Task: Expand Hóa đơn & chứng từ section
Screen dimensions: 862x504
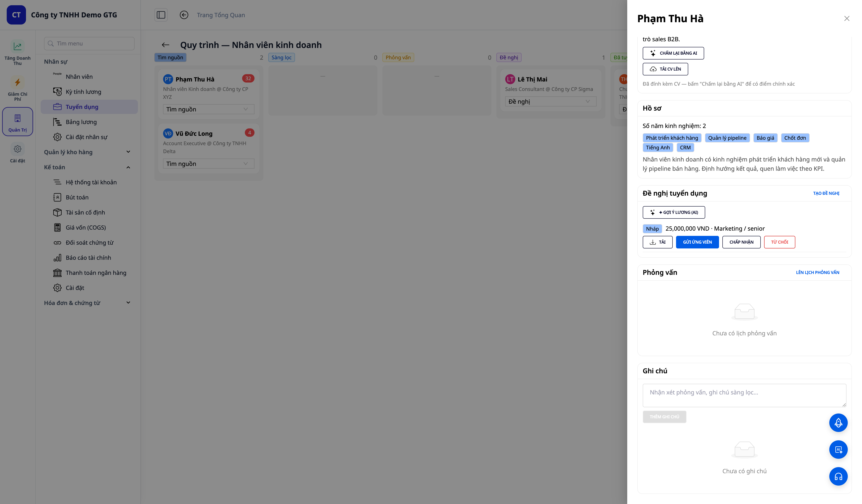Action: click(87, 303)
